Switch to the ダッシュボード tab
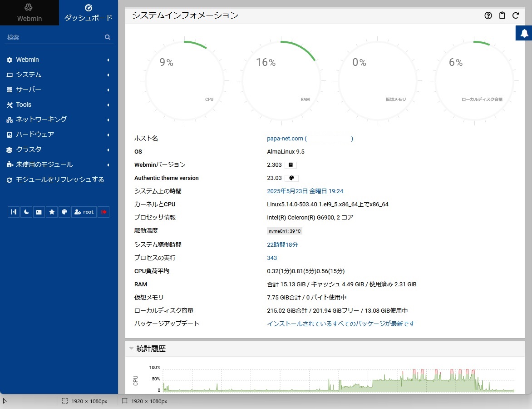The width and height of the screenshot is (532, 409). coord(89,13)
